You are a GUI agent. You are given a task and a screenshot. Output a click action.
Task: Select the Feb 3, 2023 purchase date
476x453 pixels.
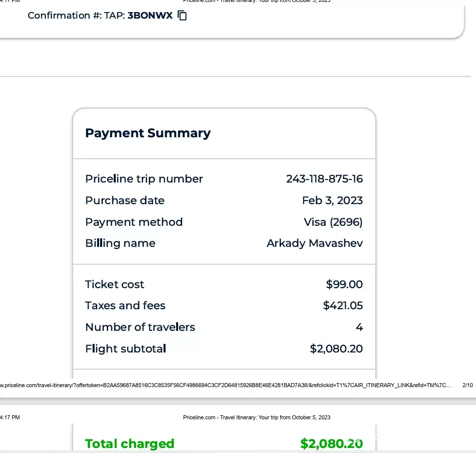(332, 201)
